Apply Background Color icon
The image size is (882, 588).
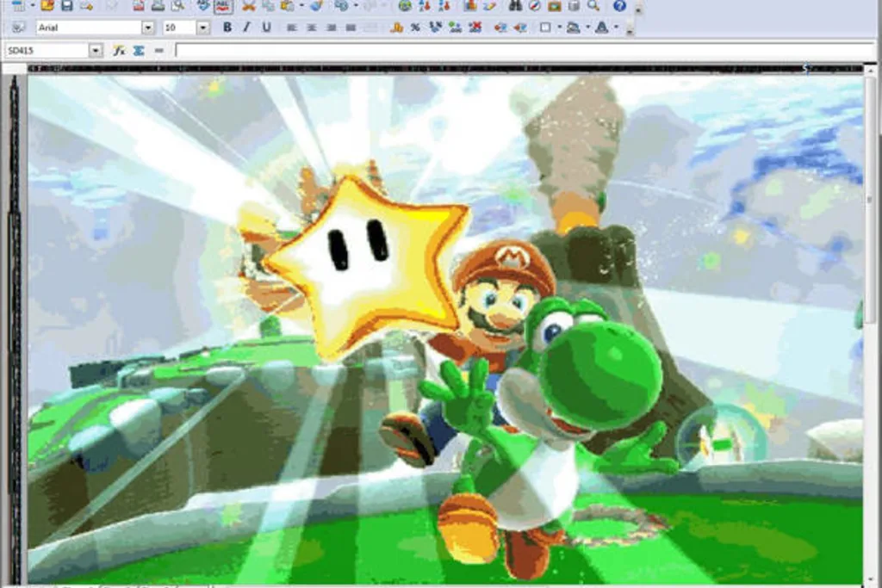[573, 27]
